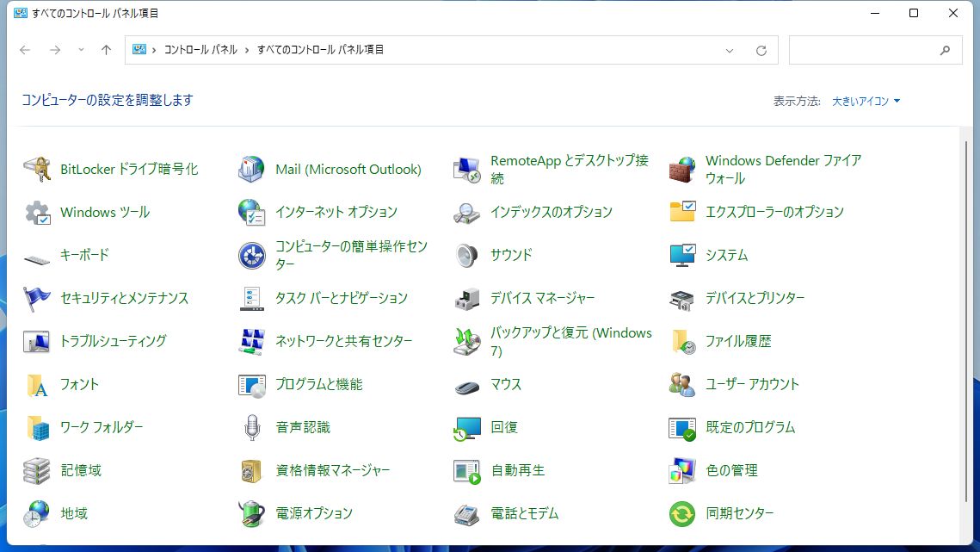Open the 電源オプション link
The image size is (980, 552).
(314, 514)
